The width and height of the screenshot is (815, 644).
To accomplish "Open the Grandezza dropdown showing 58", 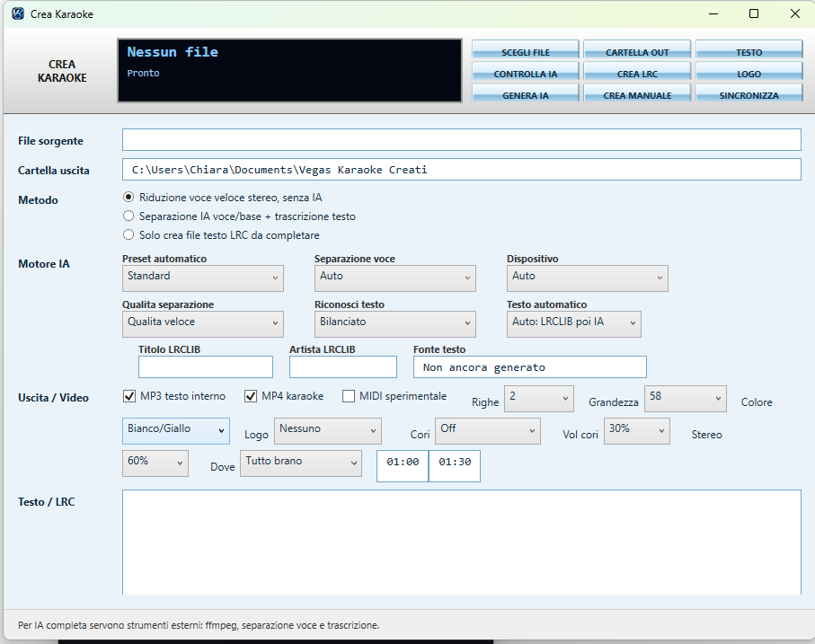I will tap(685, 399).
